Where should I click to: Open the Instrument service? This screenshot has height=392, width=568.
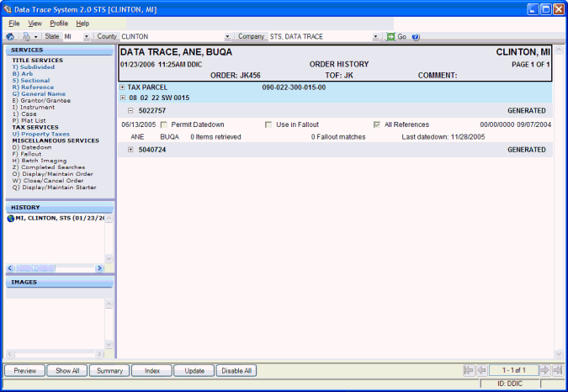pos(34,107)
